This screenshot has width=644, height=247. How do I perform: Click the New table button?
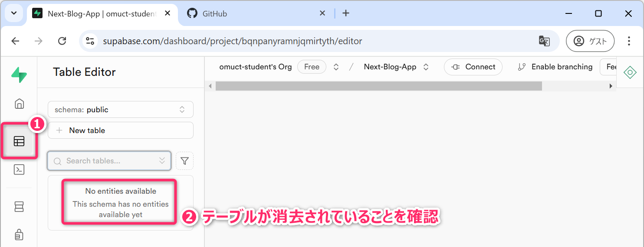point(120,130)
